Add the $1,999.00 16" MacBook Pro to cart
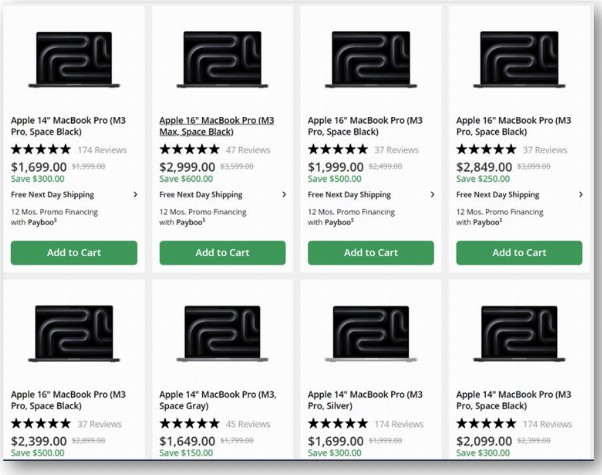Screen dimensions: 602x475 (x=371, y=253)
